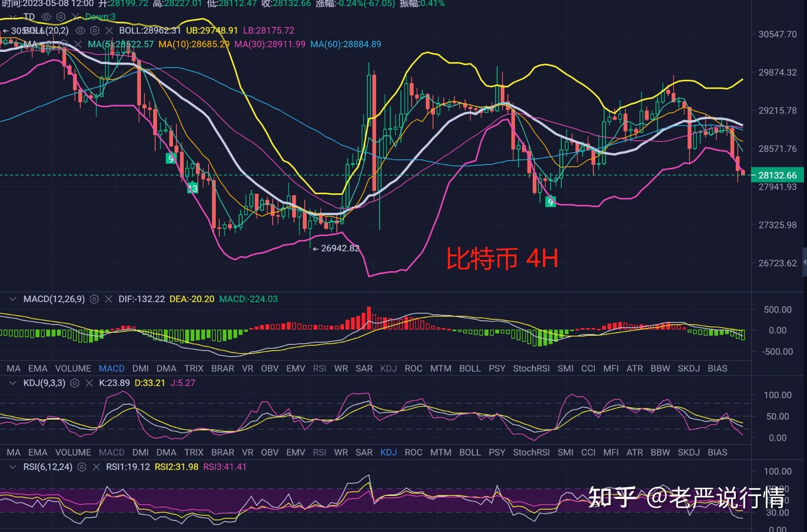Switch lower indicator row to MTM

pyautogui.click(x=441, y=452)
